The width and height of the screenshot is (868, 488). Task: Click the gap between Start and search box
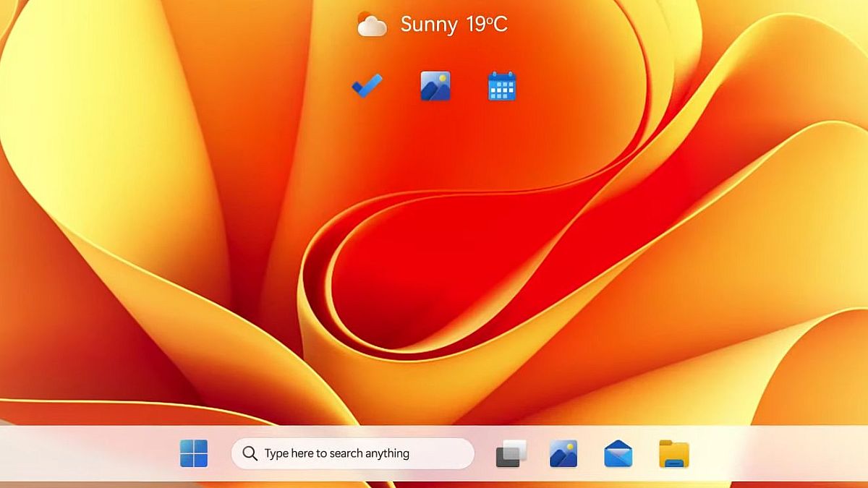coord(220,453)
